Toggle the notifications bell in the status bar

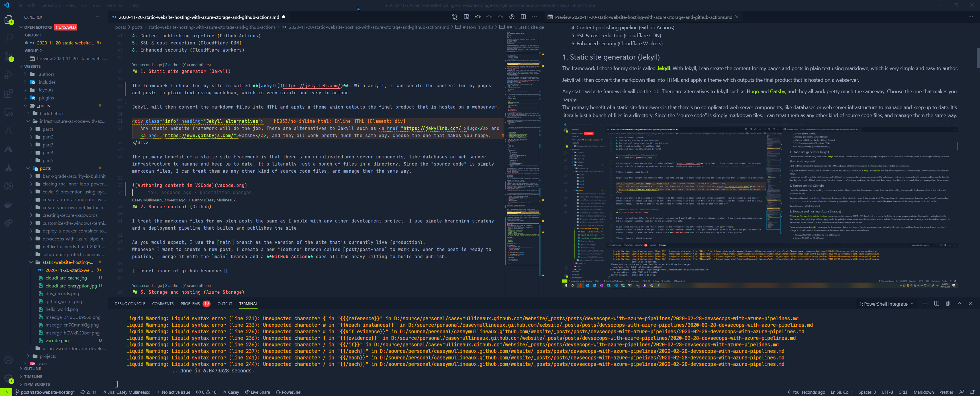(x=972, y=392)
